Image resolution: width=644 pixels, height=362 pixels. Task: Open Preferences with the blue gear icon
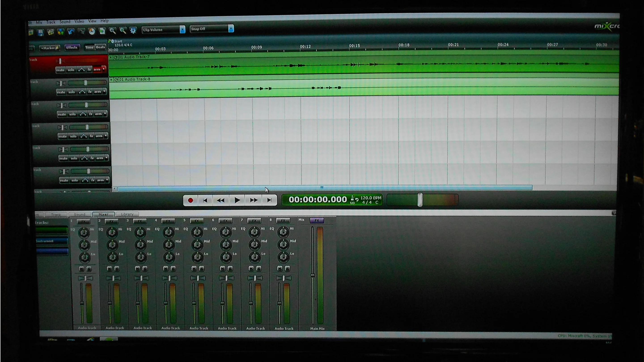(x=133, y=30)
